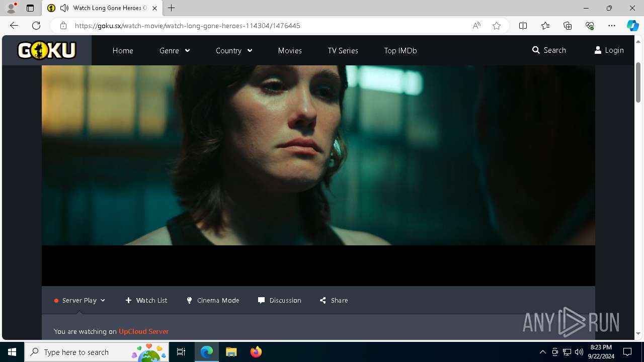Viewport: 644px width, 362px height.
Task: Open the TV Series page
Action: [x=343, y=50]
